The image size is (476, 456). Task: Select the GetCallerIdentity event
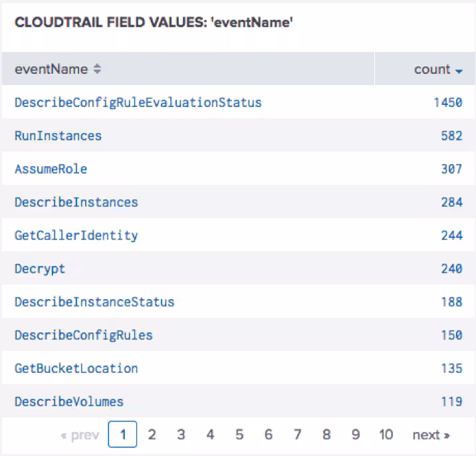76,235
